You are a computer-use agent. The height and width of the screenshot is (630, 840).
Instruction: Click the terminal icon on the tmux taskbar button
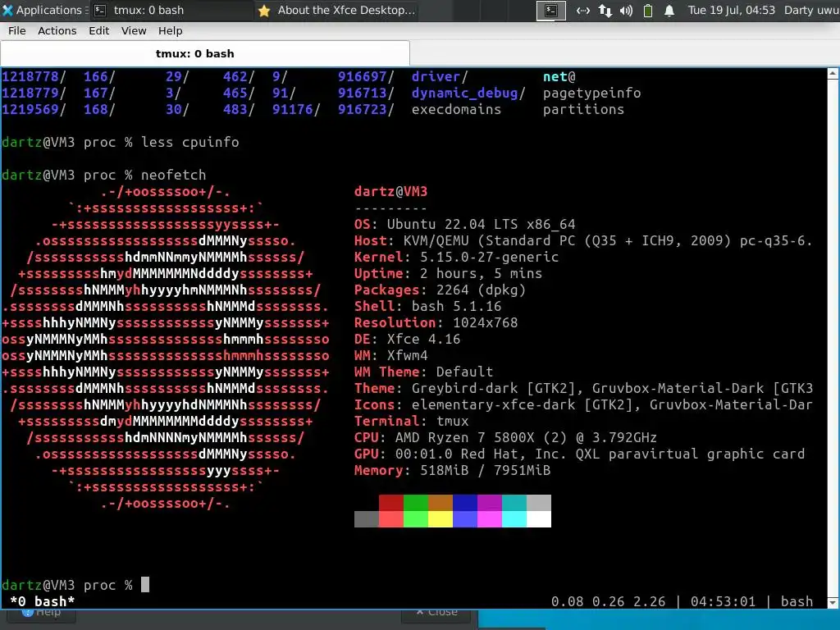100,10
